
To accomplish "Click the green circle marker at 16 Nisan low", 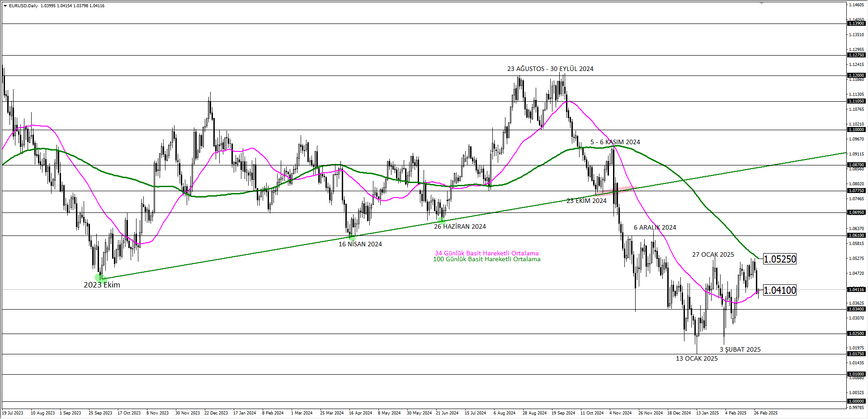I will [x=352, y=236].
